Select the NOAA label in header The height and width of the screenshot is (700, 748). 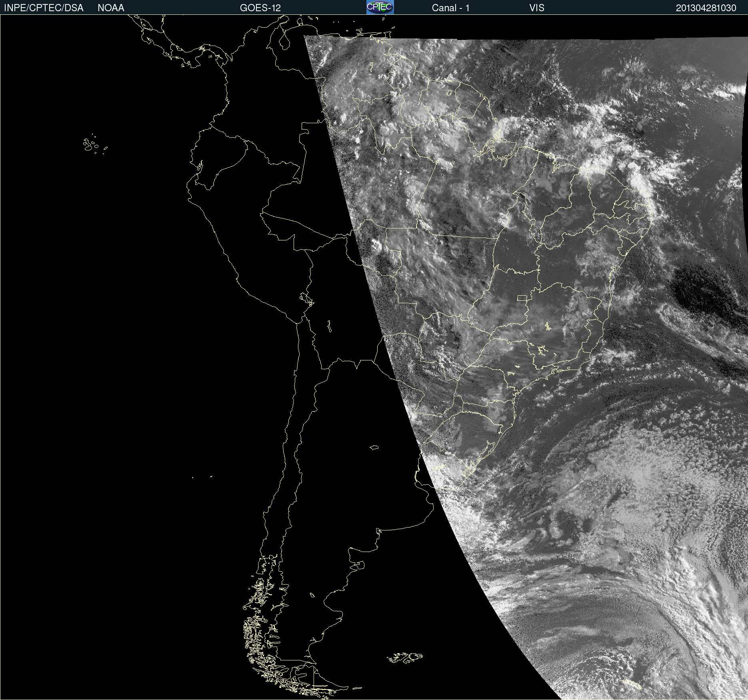(111, 8)
